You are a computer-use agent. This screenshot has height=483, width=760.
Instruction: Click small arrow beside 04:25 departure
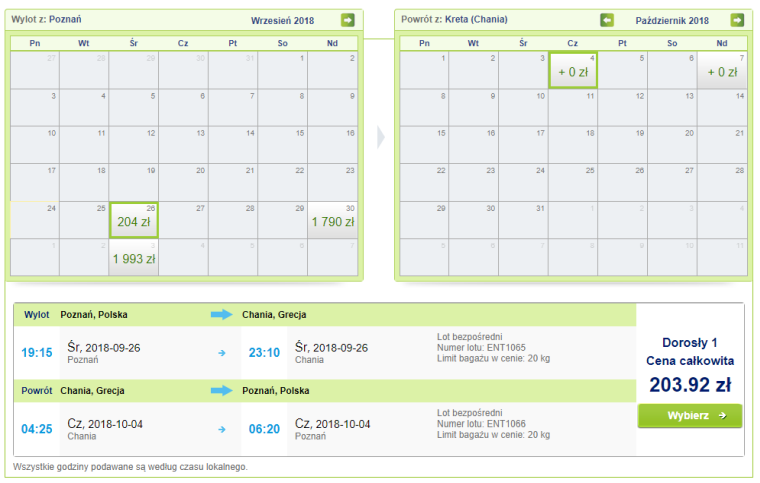coord(222,429)
